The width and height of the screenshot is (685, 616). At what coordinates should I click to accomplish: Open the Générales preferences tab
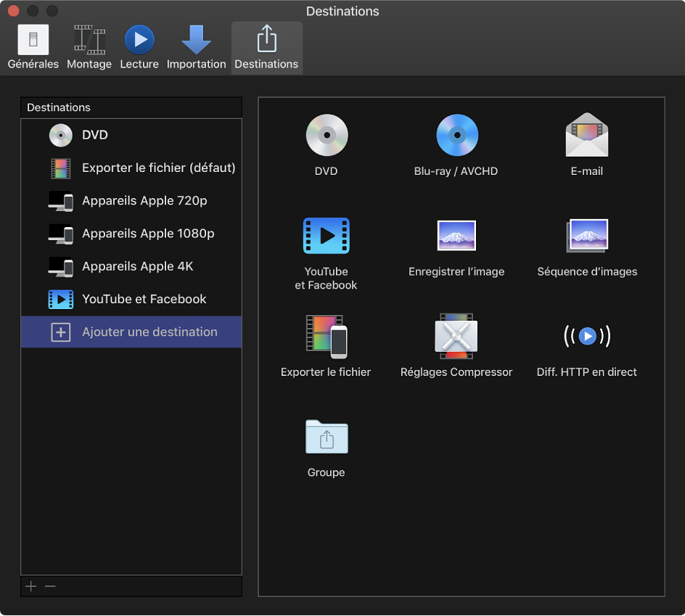(33, 48)
